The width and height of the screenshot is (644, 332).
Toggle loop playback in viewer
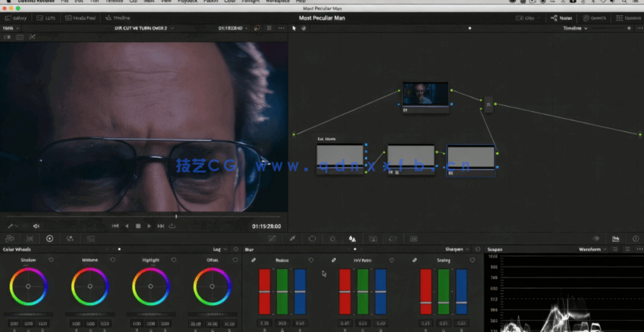(172, 226)
